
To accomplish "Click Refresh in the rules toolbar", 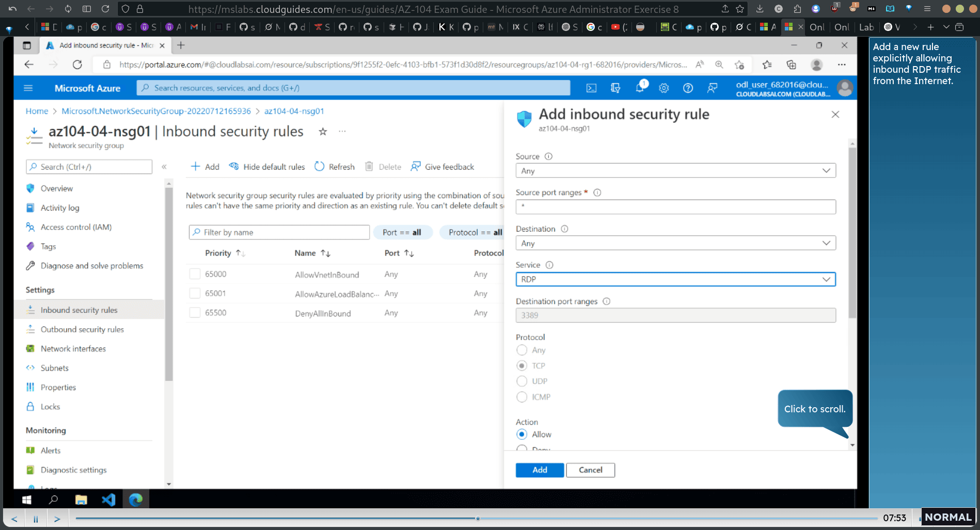I will coord(335,167).
